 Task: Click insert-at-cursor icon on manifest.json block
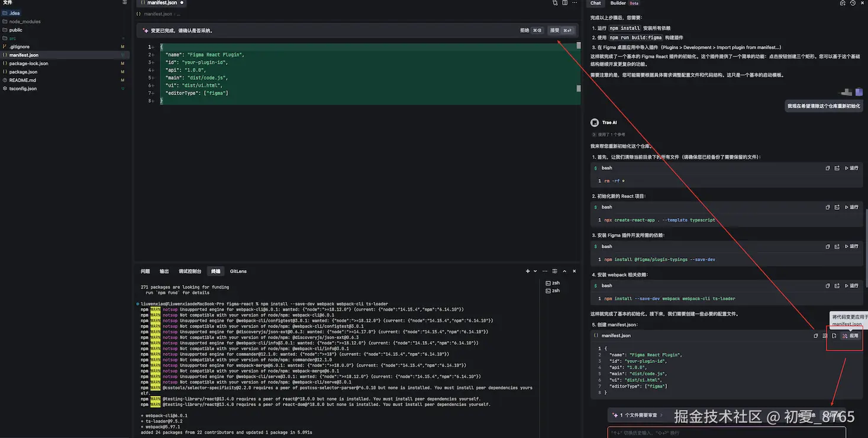click(x=825, y=336)
